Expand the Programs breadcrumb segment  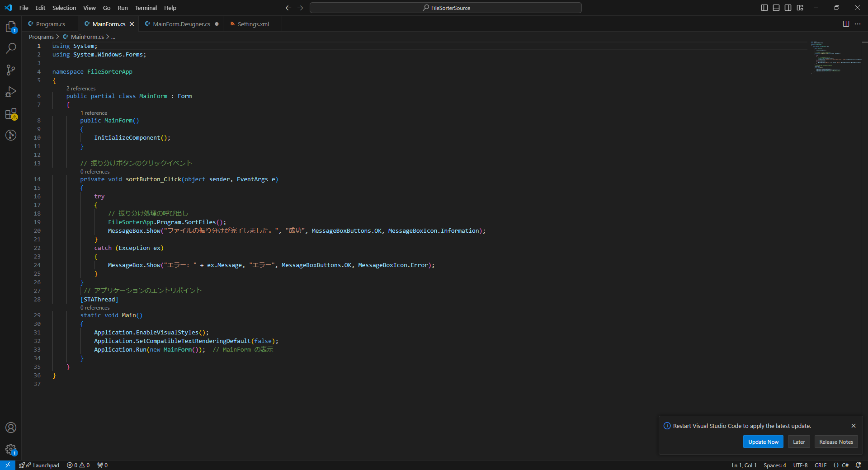[x=41, y=37]
